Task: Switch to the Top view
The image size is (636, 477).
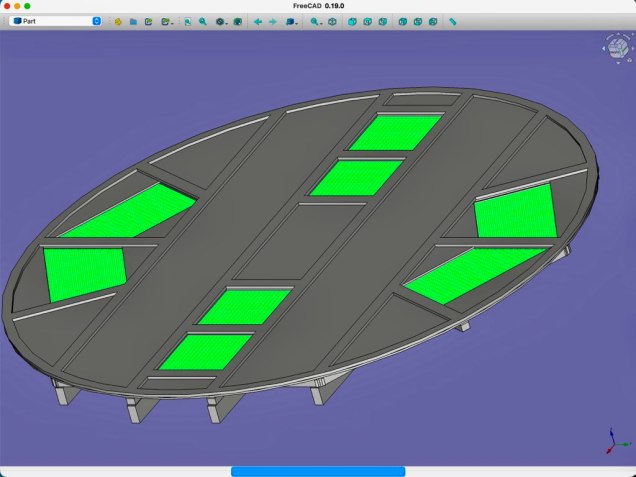Action: pyautogui.click(x=368, y=21)
